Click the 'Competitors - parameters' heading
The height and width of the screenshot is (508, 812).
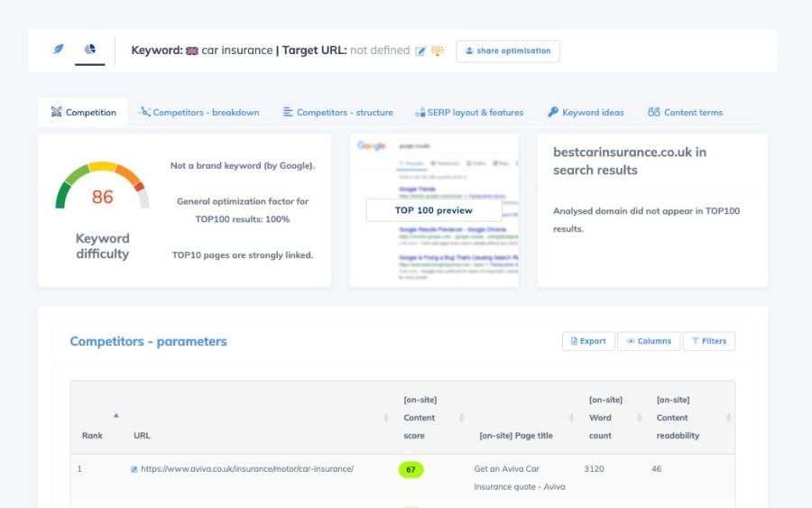pos(148,342)
